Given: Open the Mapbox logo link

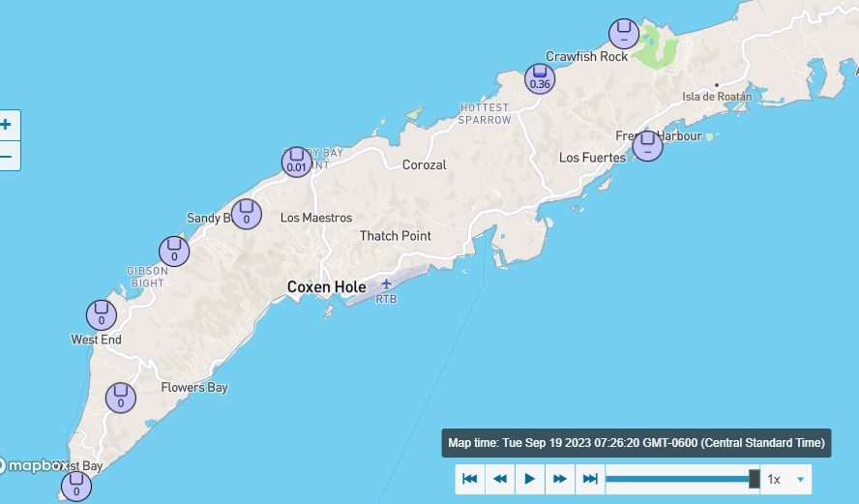Looking at the screenshot, I should click(34, 465).
